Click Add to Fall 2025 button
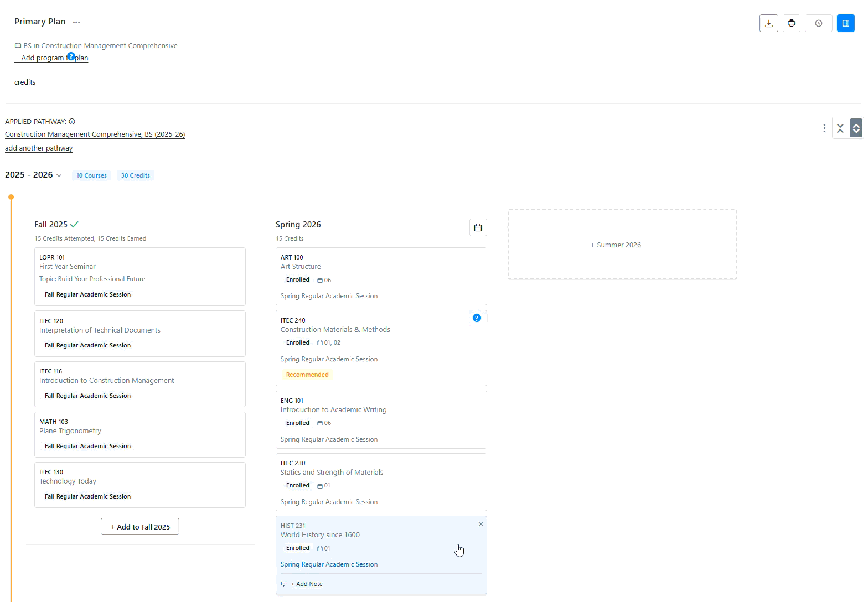 pos(140,527)
